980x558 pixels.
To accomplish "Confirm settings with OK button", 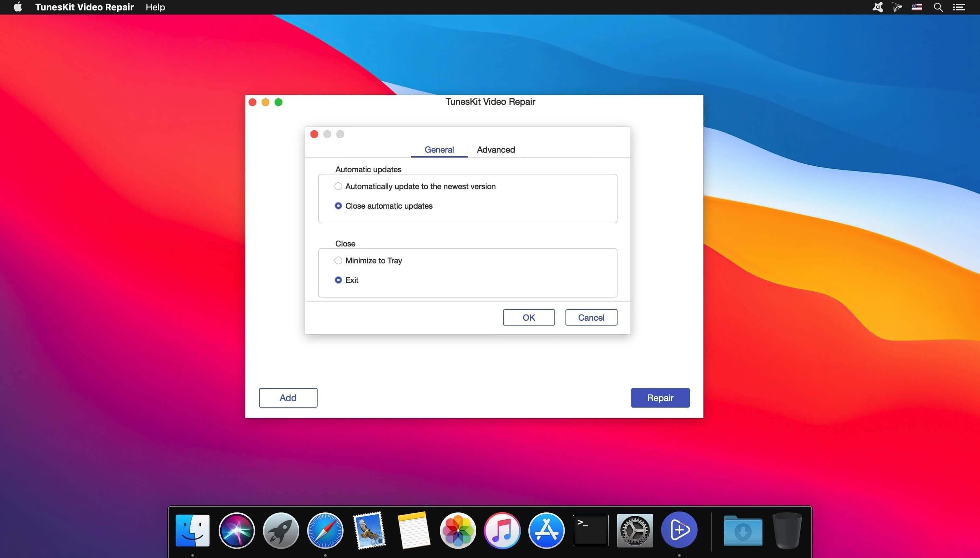I will tap(528, 317).
